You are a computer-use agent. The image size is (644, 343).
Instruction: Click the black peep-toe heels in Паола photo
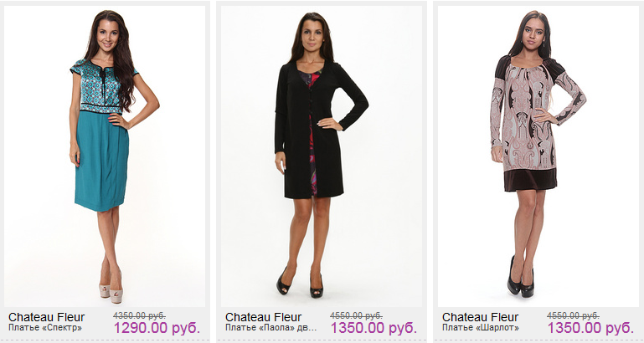[x=300, y=284]
